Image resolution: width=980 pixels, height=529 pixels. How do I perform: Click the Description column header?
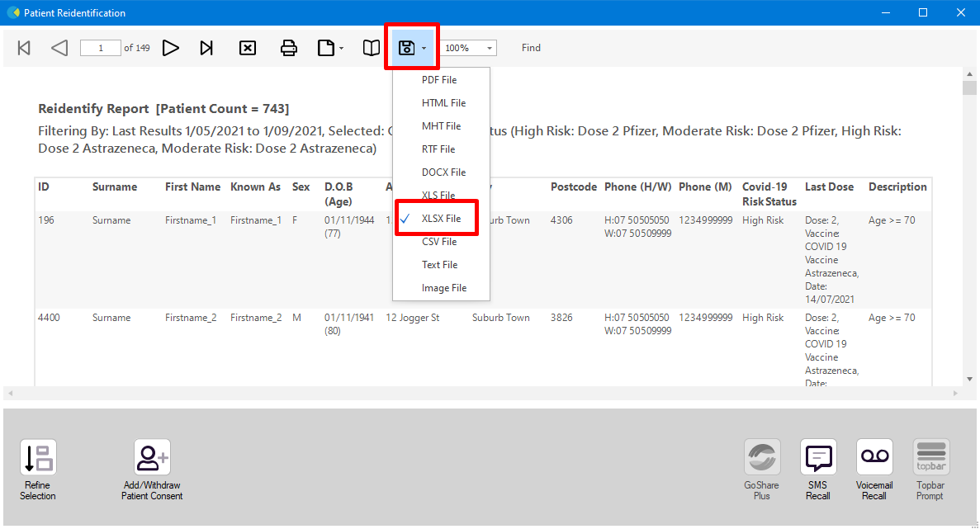tap(897, 187)
